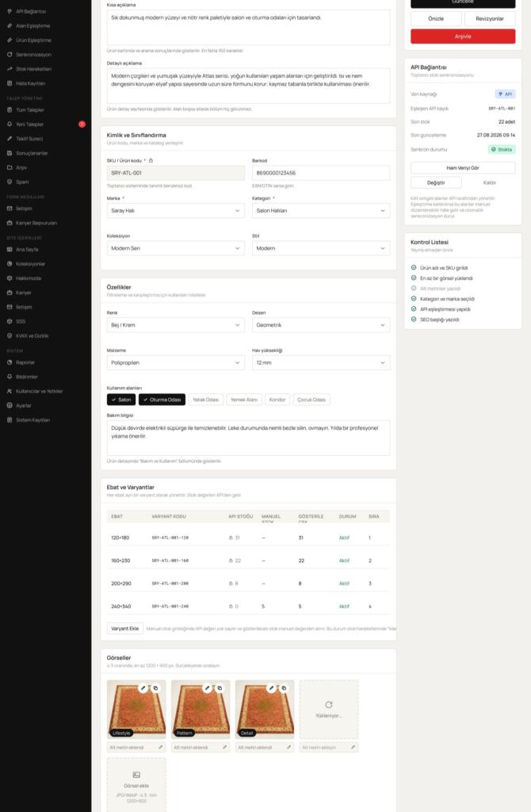Click the alt-text pencil under the uploading image

[x=353, y=747]
